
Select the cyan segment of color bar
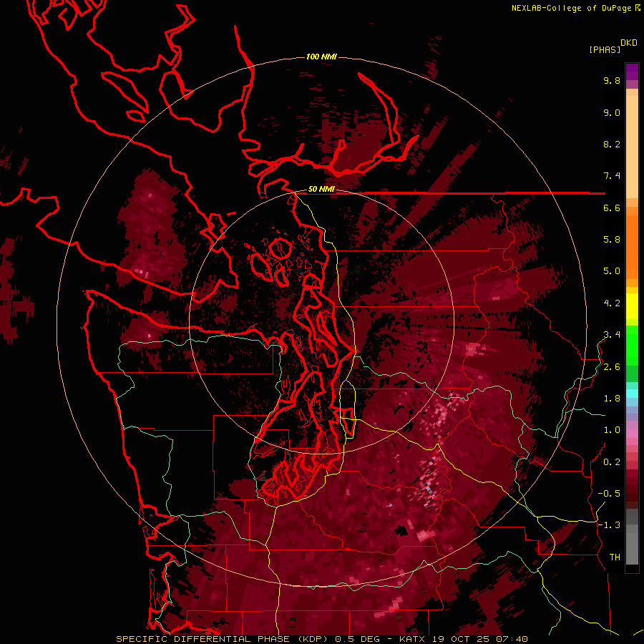pos(632,393)
